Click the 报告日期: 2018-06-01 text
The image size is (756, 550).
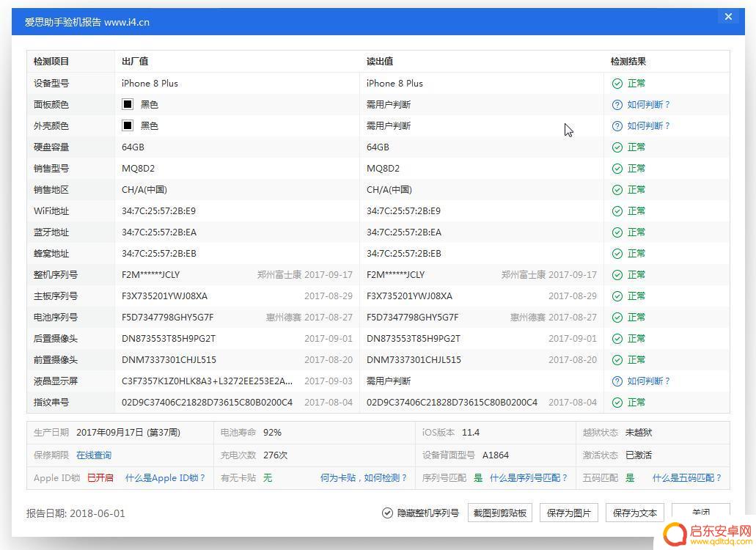(76, 513)
